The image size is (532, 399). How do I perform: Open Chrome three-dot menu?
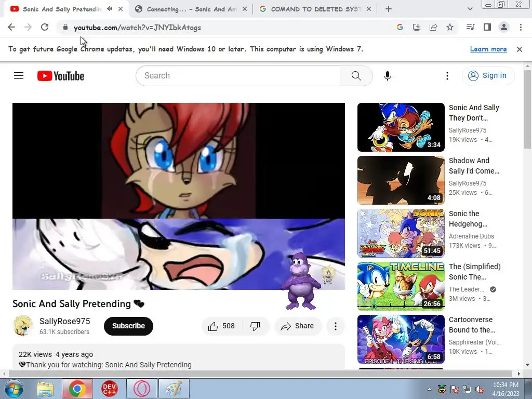point(521,27)
